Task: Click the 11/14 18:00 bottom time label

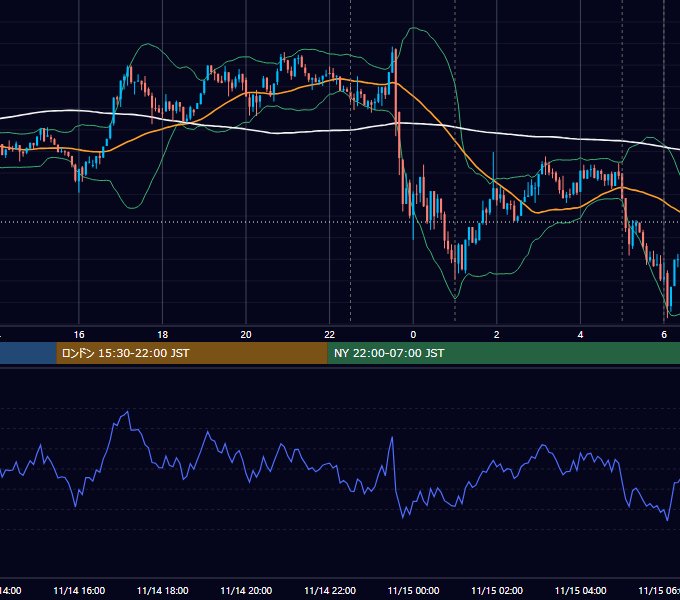Action: click(163, 590)
